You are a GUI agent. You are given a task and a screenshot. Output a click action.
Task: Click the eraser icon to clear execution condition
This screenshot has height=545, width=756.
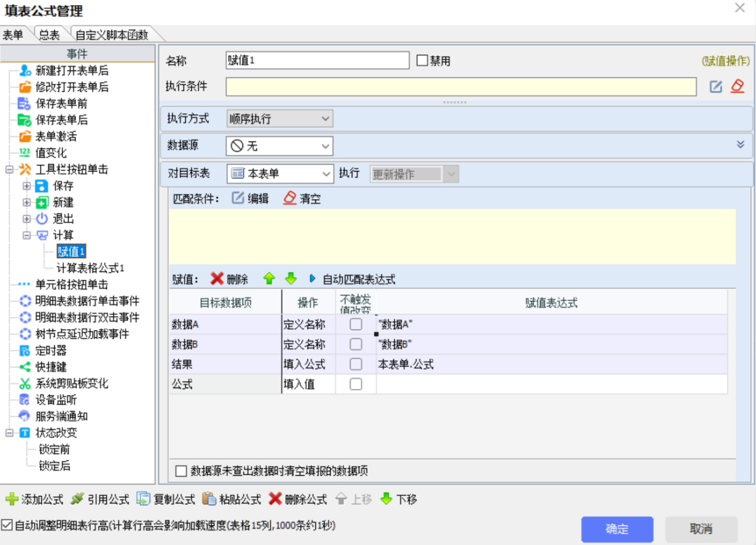click(x=737, y=87)
